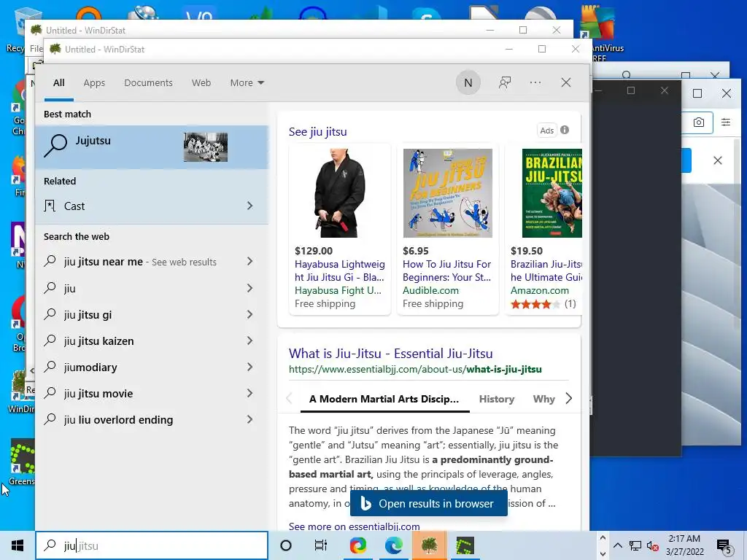Select the Documents search tab
Image resolution: width=747 pixels, height=560 pixels.
[148, 83]
